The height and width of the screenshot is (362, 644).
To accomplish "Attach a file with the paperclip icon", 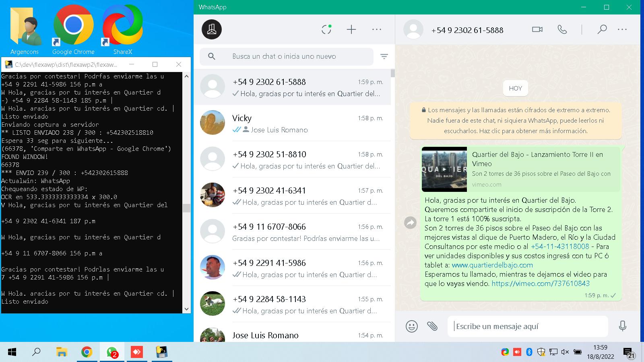I will point(432,326).
